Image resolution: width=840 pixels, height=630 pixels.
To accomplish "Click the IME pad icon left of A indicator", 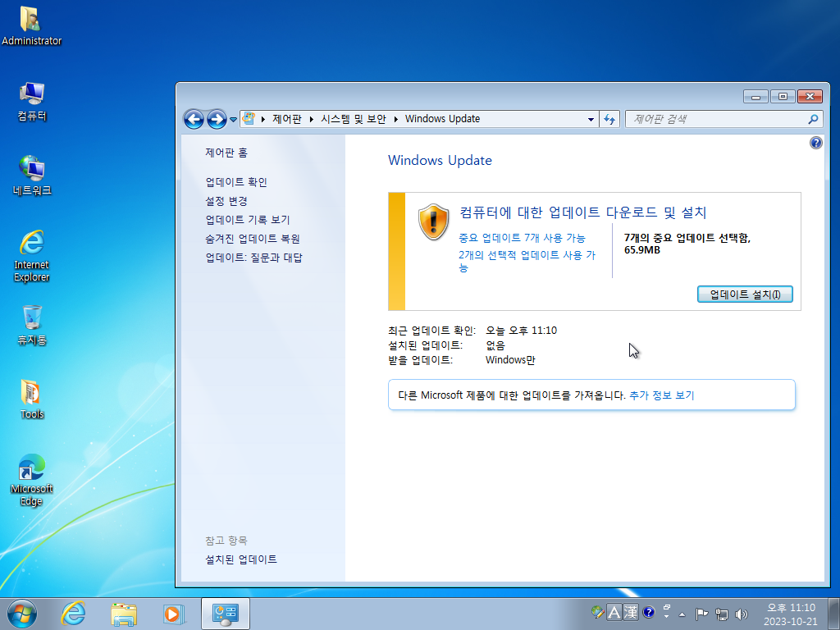I will tap(597, 612).
